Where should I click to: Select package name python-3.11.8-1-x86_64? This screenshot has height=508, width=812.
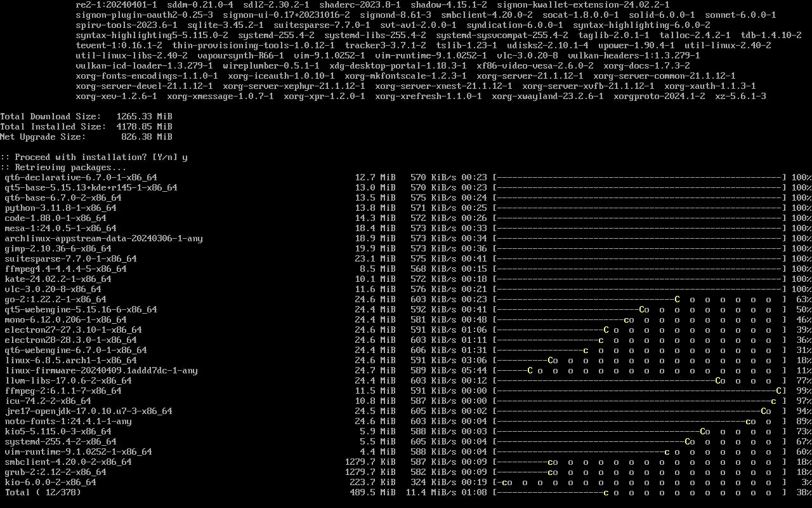pos(61,208)
